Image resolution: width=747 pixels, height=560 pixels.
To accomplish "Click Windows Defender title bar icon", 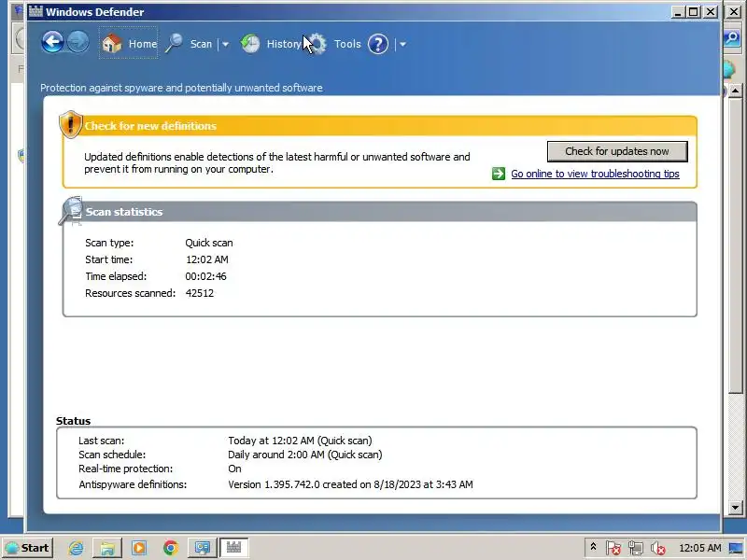I will (35, 11).
